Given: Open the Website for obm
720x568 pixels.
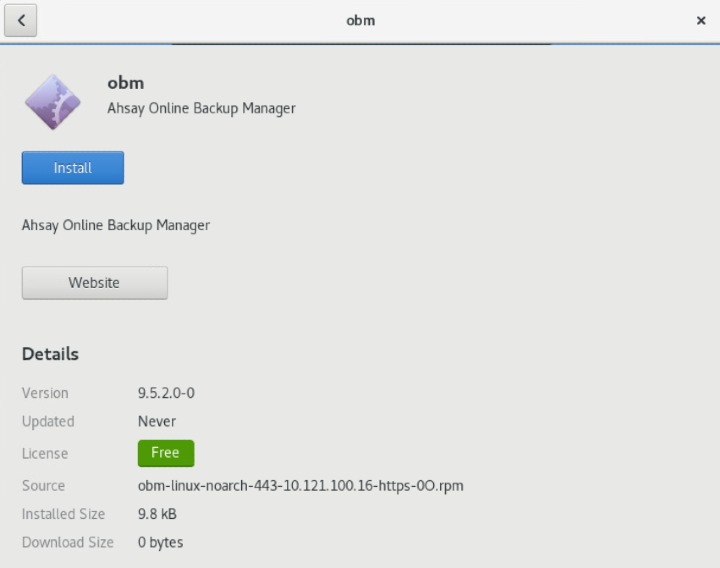Looking at the screenshot, I should coord(94,283).
